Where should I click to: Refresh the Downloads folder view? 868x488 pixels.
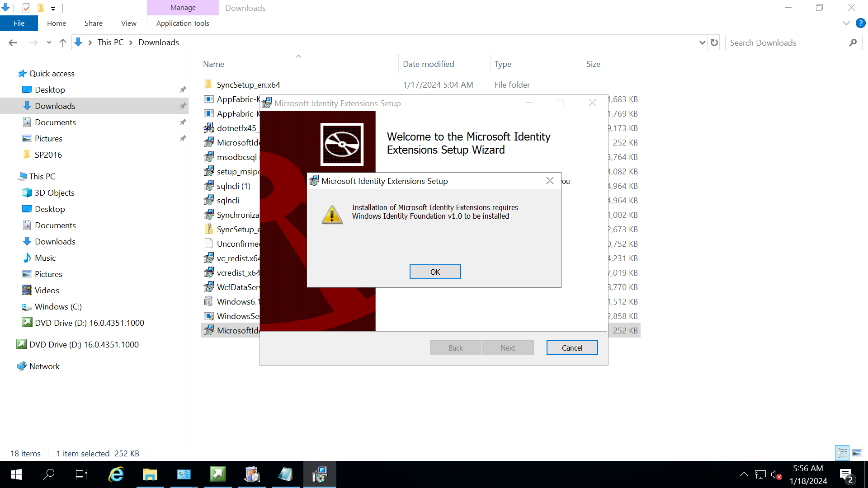(x=714, y=42)
